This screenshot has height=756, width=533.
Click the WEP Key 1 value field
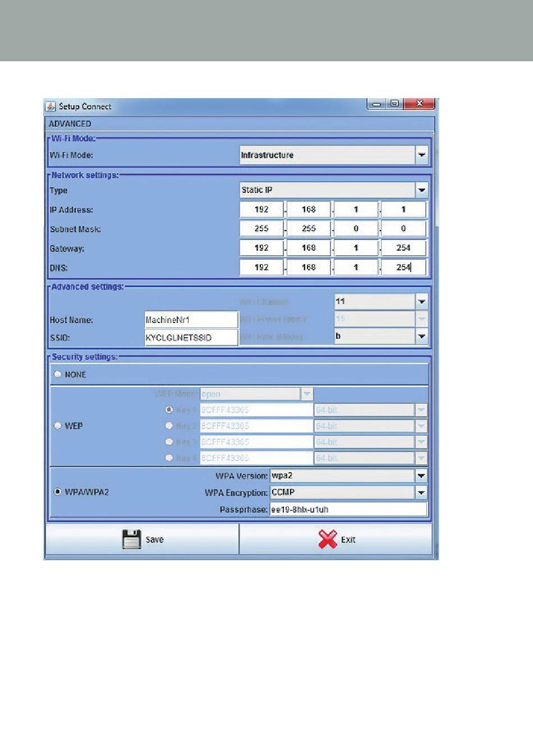click(256, 410)
